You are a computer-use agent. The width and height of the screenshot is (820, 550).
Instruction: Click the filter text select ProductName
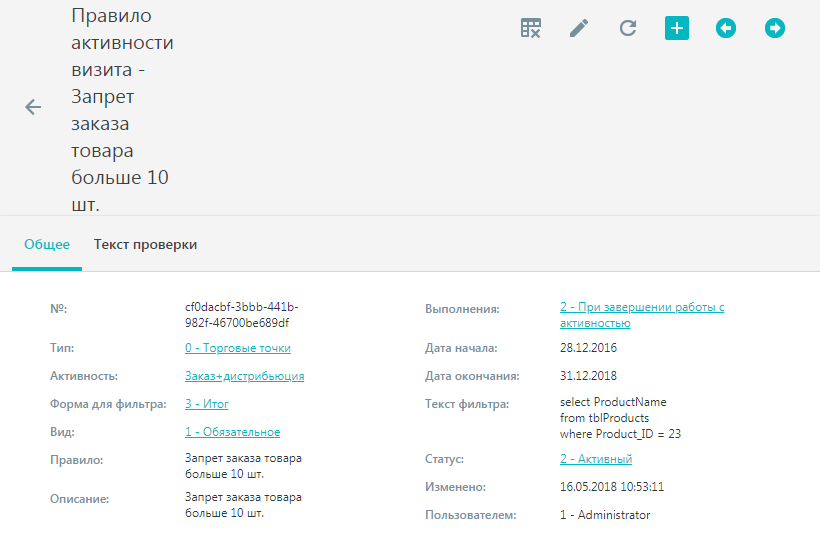620,418
